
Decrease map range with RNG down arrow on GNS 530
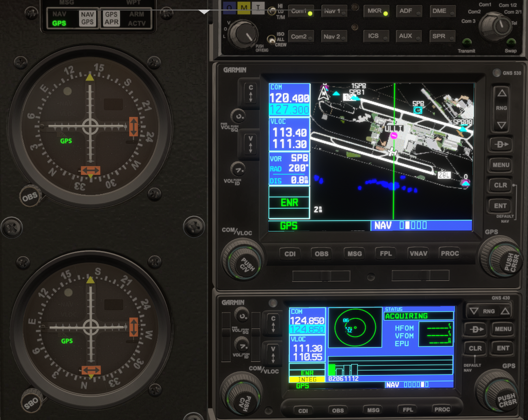coord(501,124)
